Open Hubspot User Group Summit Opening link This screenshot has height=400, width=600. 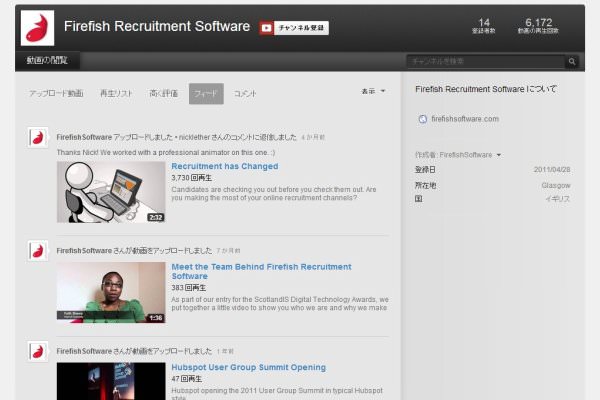tap(249, 367)
